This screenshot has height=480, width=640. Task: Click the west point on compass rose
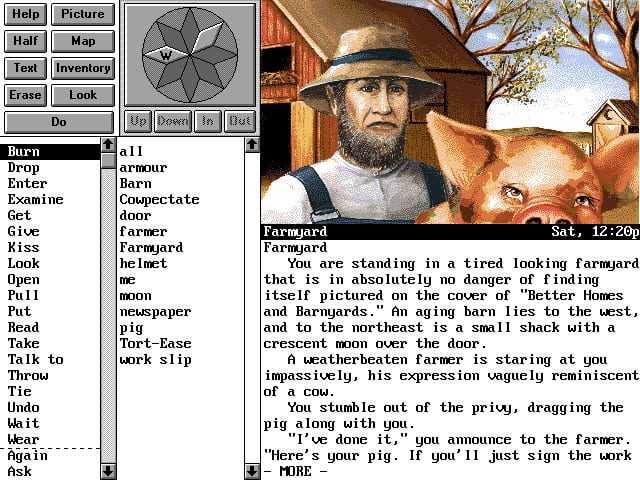(165, 56)
